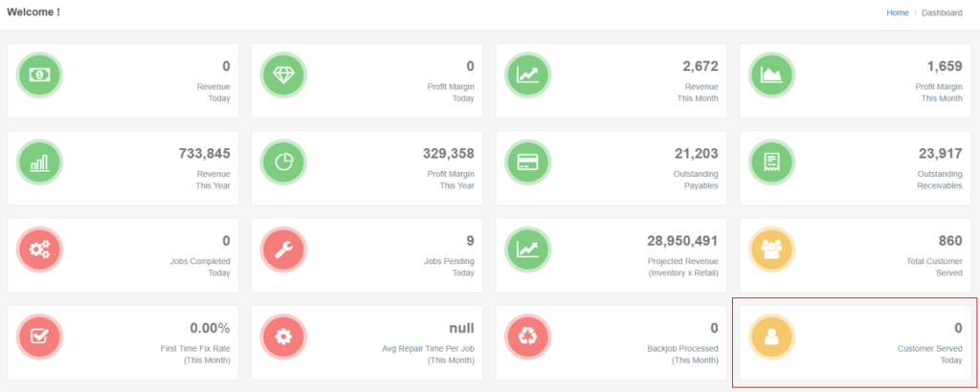Image resolution: width=980 pixels, height=392 pixels.
Task: Click the First Time Fix Rate checkmark icon
Action: (39, 337)
